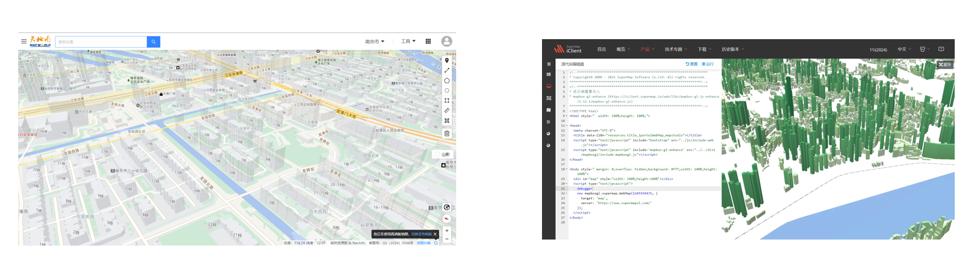Focus the Tianditu location search box
This screenshot has height=261, width=980.
[101, 42]
